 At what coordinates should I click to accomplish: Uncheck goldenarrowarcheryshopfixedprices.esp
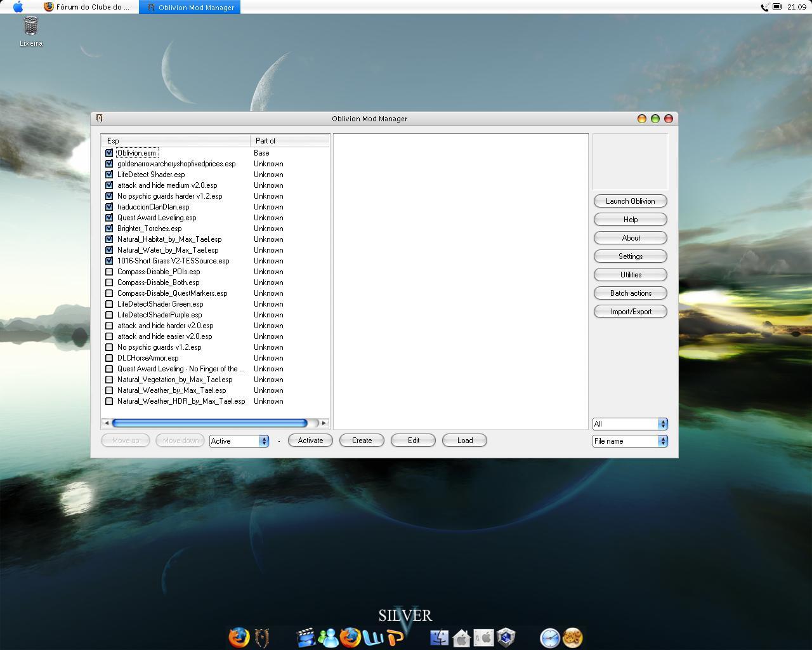pos(109,164)
